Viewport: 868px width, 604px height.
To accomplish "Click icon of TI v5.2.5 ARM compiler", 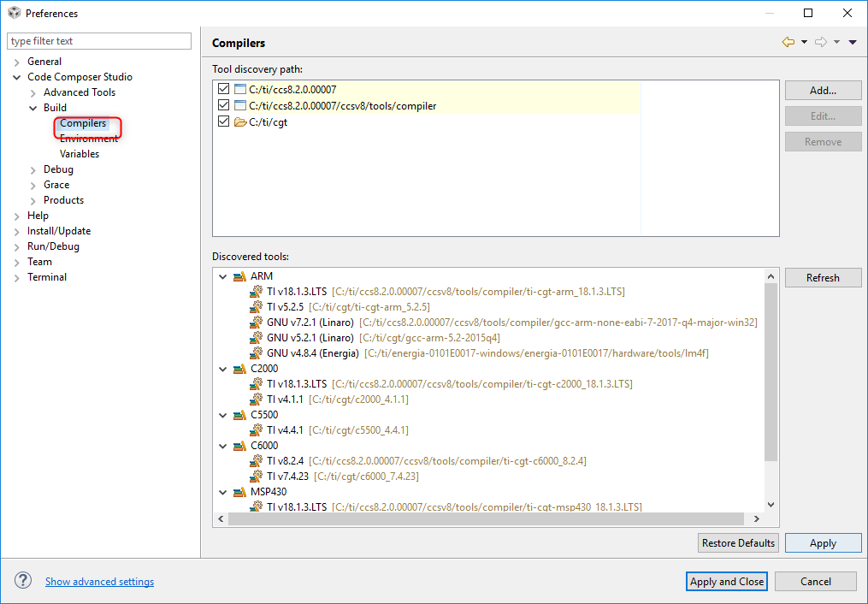I will click(x=256, y=307).
